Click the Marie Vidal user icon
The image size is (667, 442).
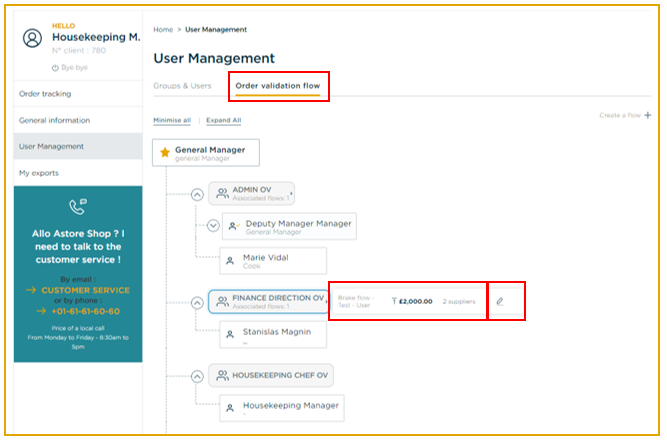pyautogui.click(x=230, y=260)
